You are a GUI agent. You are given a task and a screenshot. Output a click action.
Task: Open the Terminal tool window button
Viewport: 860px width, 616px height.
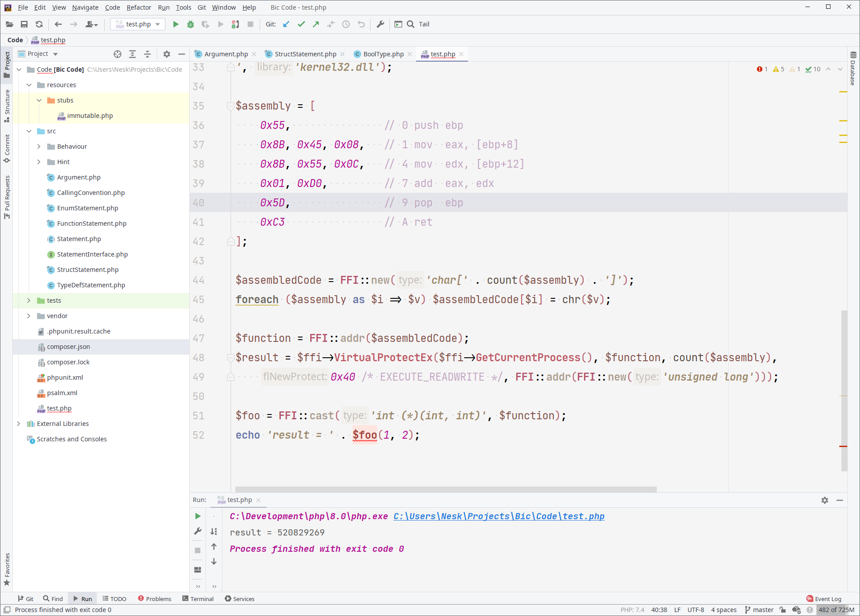tap(198, 599)
